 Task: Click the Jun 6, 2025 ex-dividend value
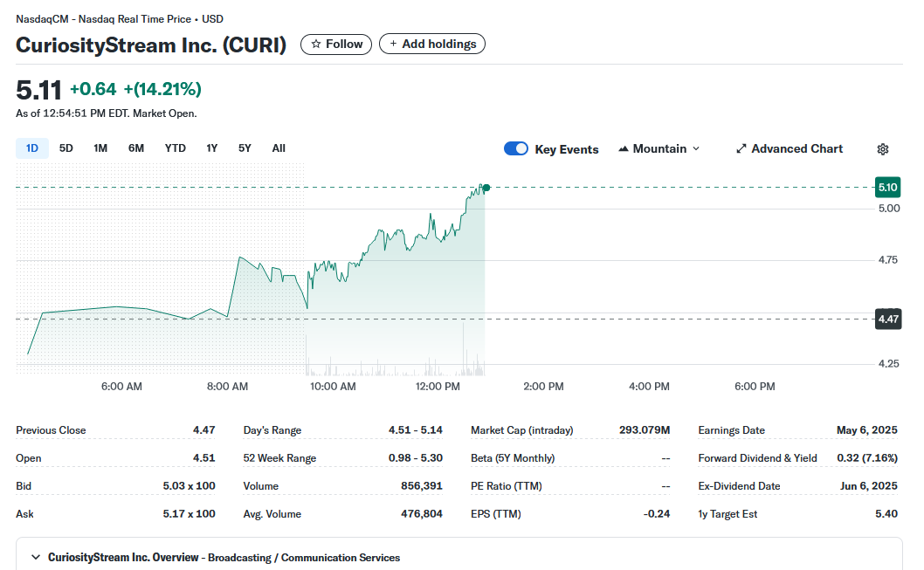(869, 486)
